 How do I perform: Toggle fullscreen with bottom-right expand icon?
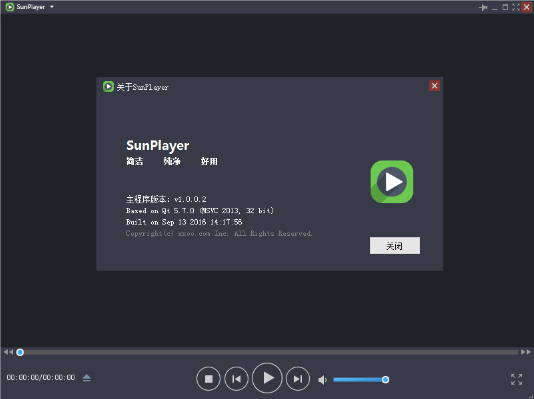pos(516,379)
